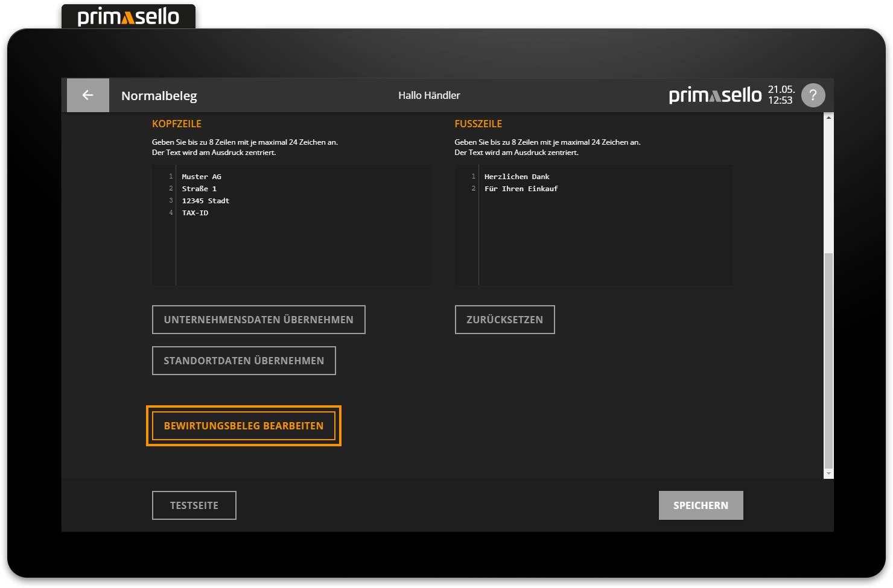
Task: Open Bewirtungsbeleg bearbeiten
Action: tap(244, 426)
